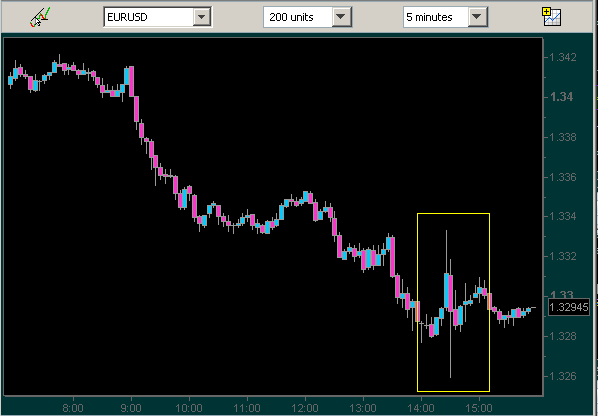Open the EURUSD currency pair dropdown arrow

coord(201,17)
